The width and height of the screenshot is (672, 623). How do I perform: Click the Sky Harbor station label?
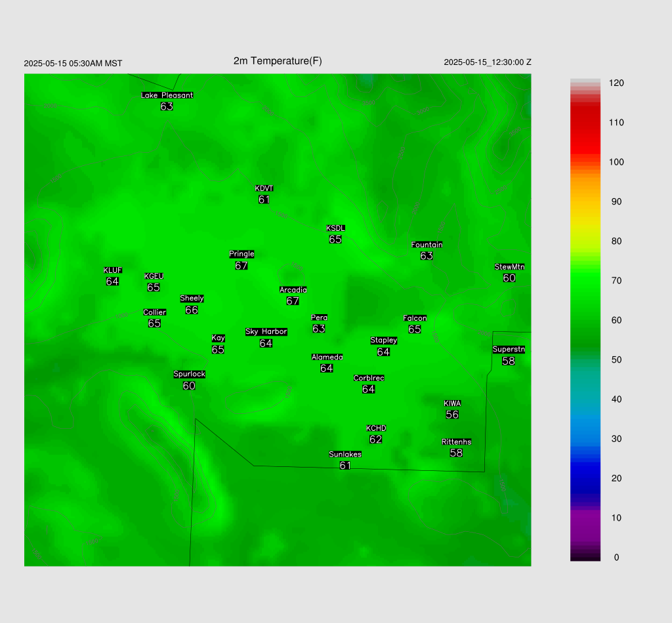[x=266, y=332]
